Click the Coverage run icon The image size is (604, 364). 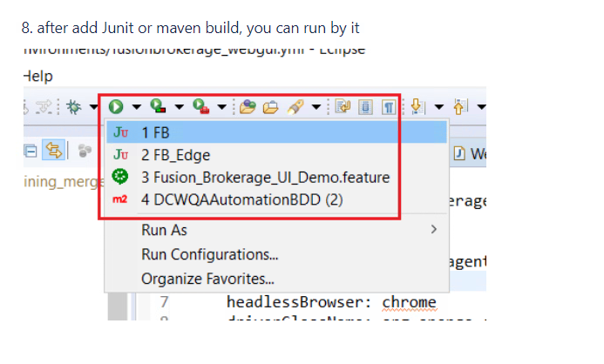point(158,106)
